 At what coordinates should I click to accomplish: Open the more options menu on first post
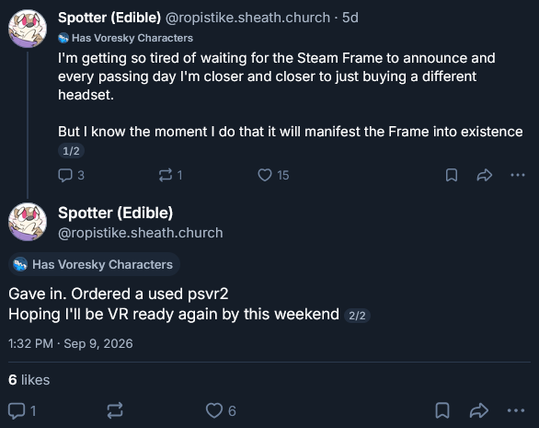click(x=518, y=175)
